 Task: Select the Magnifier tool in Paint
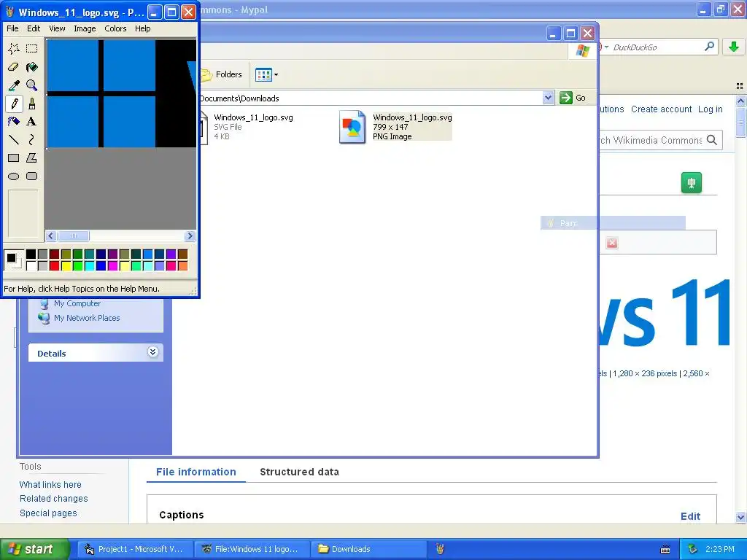32,85
